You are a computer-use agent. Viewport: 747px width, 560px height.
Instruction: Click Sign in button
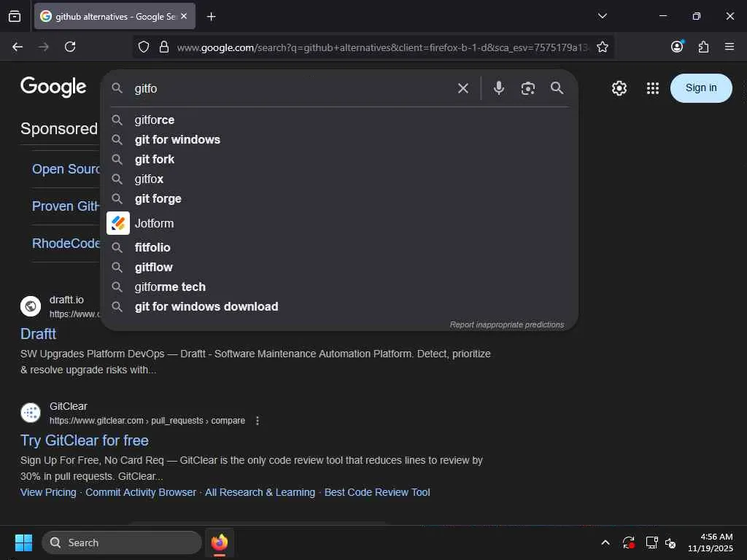tap(701, 88)
